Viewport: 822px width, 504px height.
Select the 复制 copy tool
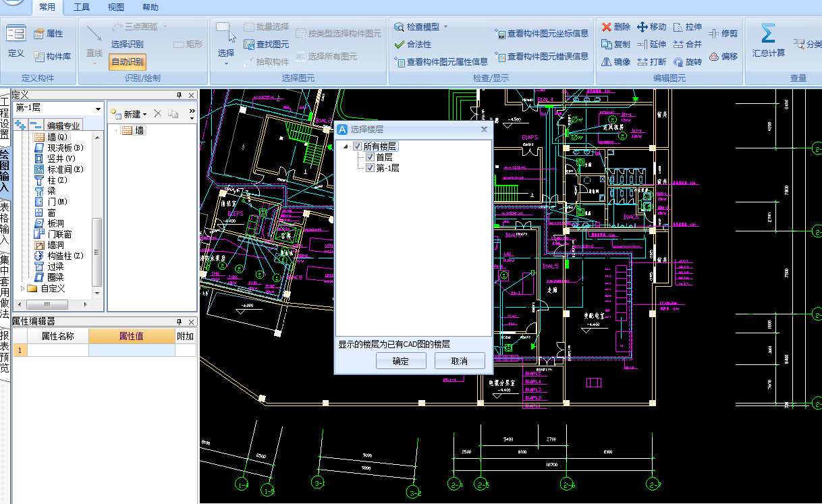[x=616, y=45]
